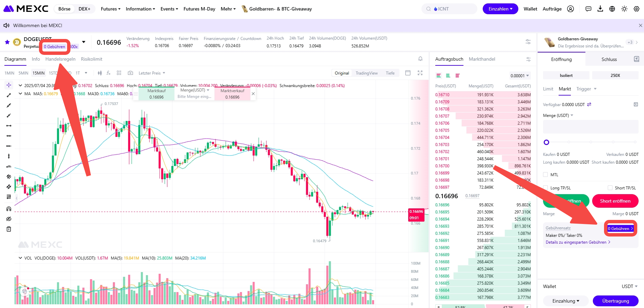Expand chart to fullscreen
The width and height of the screenshot is (644, 308).
(420, 73)
